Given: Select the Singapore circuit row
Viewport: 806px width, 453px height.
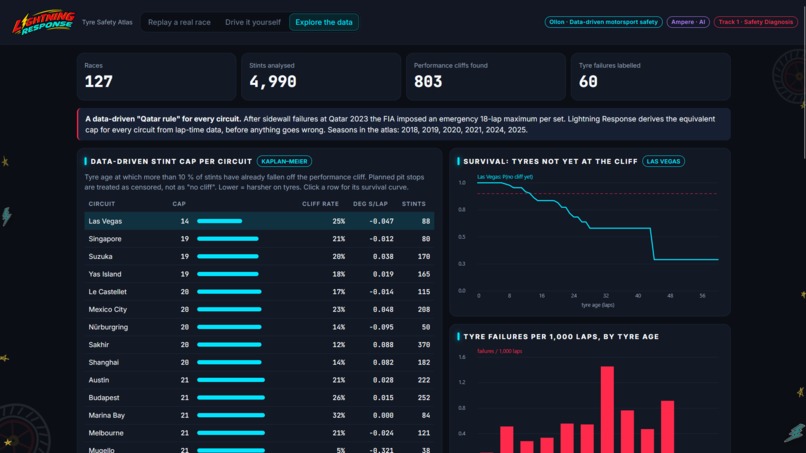Looking at the screenshot, I should coord(259,239).
